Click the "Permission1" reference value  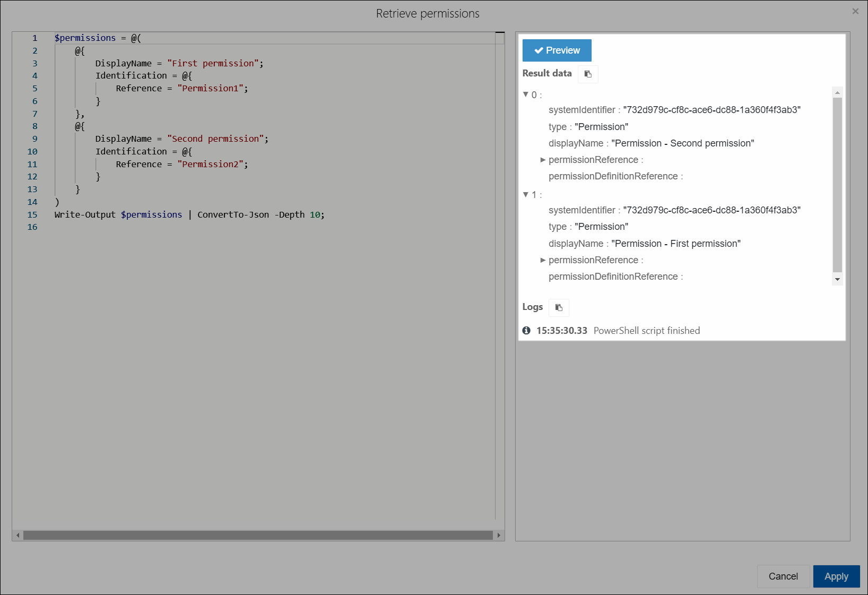210,88
